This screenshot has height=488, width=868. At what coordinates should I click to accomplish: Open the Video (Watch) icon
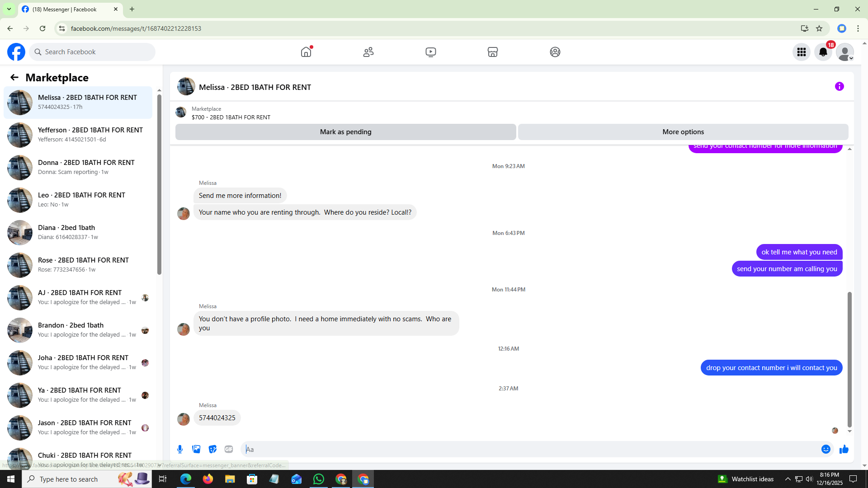[x=431, y=52]
